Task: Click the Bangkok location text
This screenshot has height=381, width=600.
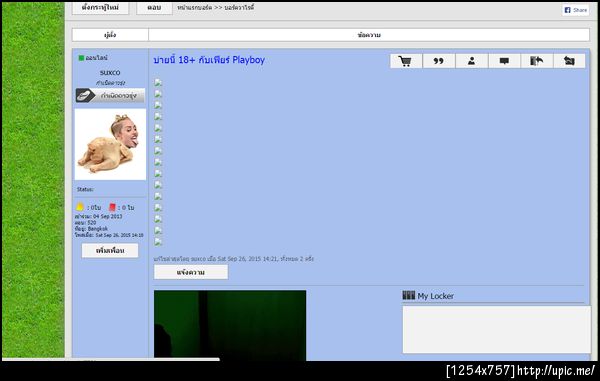Action: tap(98, 229)
